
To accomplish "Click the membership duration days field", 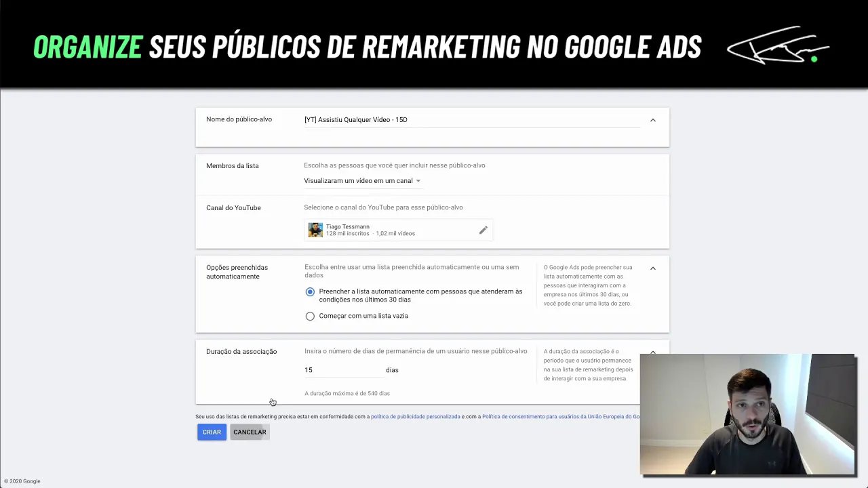I will (x=343, y=370).
